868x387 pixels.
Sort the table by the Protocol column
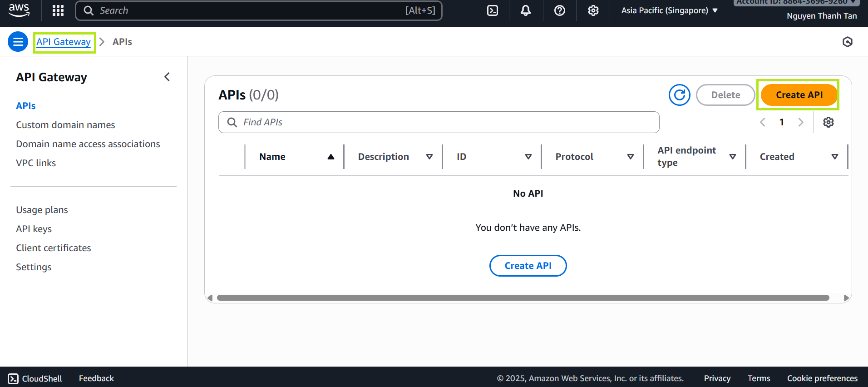click(594, 157)
